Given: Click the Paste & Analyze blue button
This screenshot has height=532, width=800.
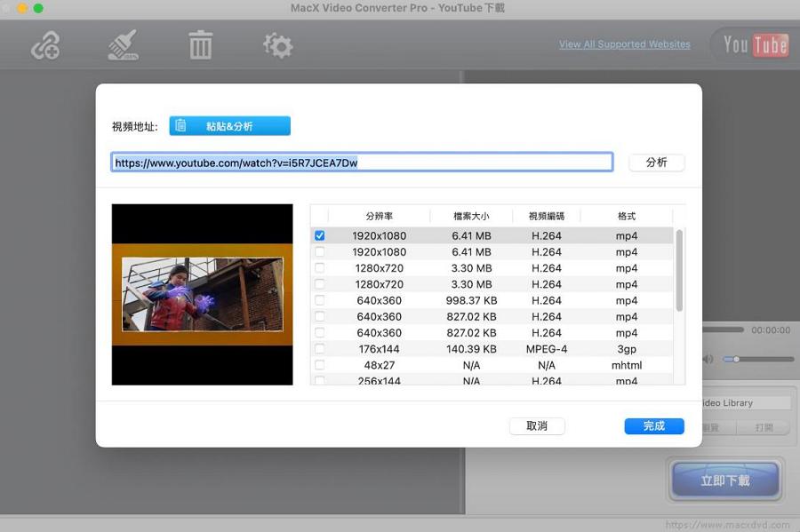Looking at the screenshot, I should coord(229,126).
